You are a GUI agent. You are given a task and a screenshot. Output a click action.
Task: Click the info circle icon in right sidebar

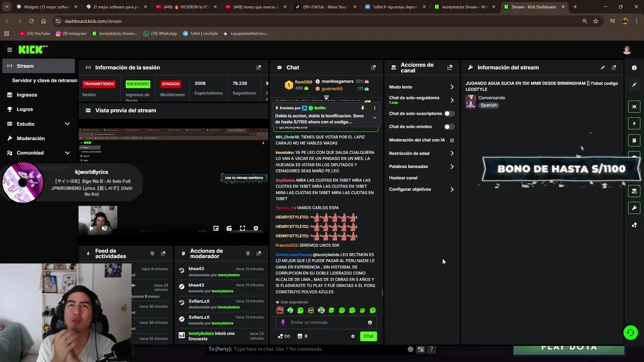pyautogui.click(x=634, y=67)
